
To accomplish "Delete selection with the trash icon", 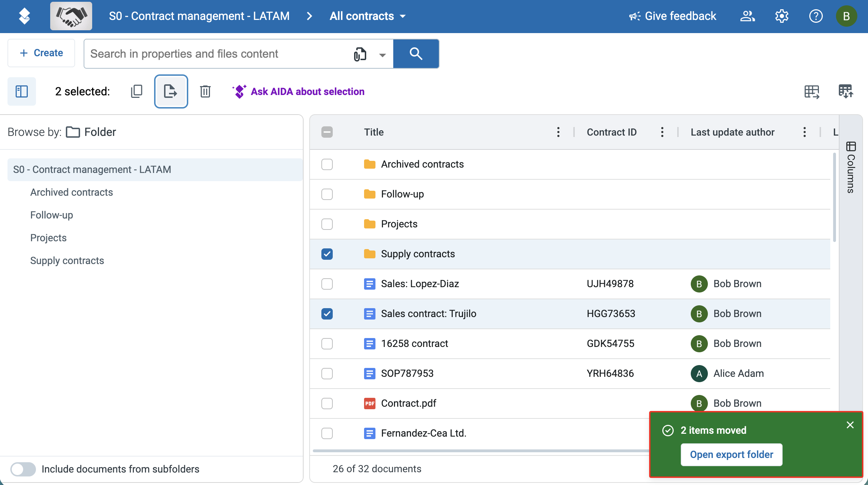I will [205, 91].
